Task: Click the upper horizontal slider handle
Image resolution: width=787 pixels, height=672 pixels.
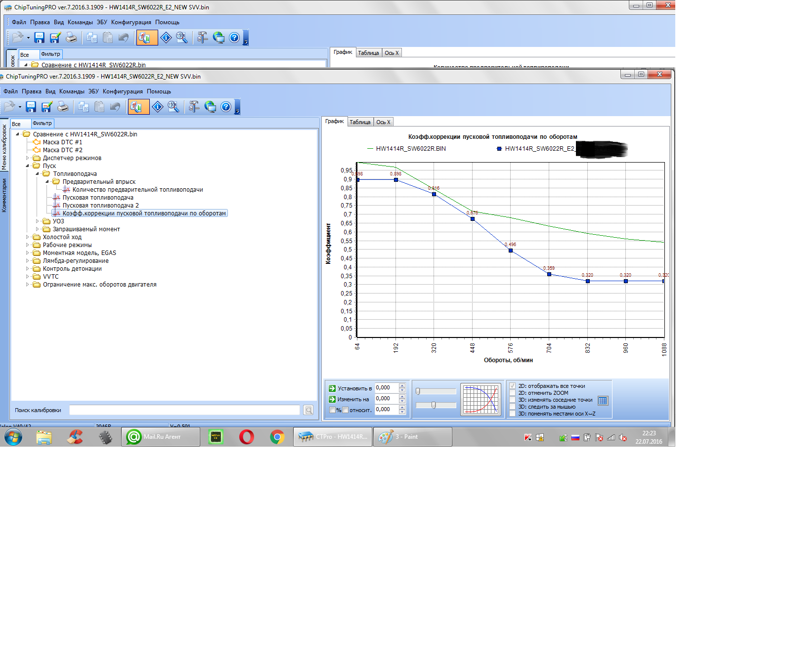Action: click(418, 391)
